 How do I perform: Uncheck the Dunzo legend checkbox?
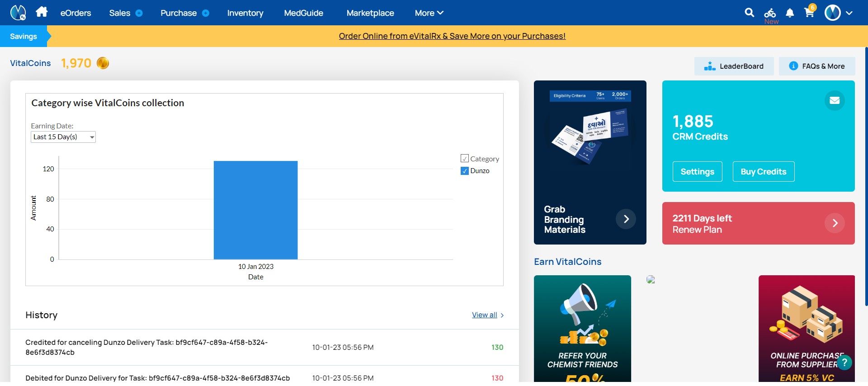(464, 171)
